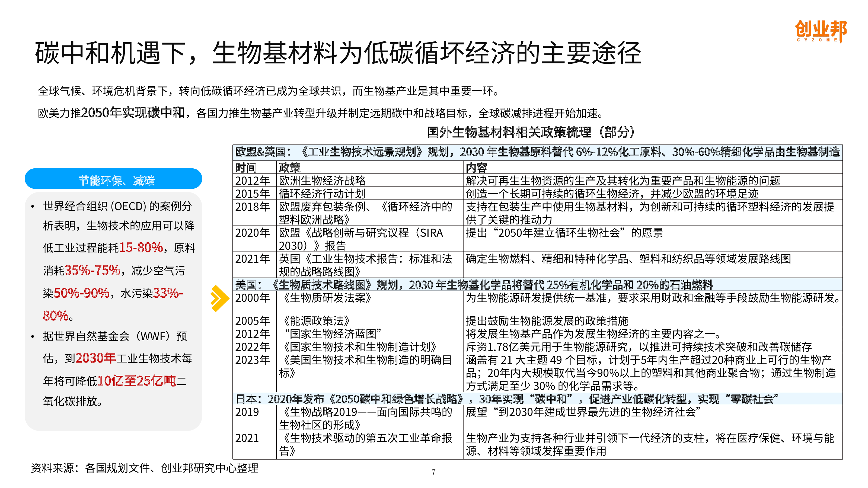The width and height of the screenshot is (868, 488).
Task: Click the 资料来源 source note
Action: click(x=145, y=468)
